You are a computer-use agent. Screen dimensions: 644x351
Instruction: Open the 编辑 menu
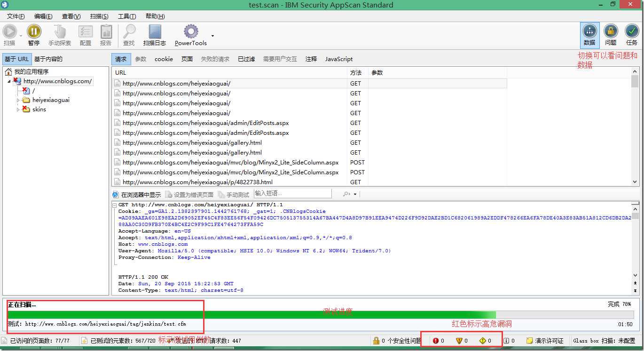(x=43, y=16)
